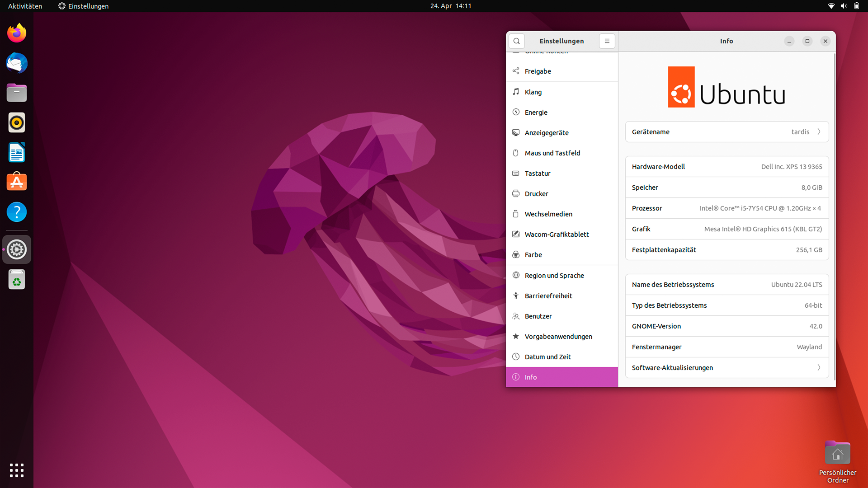Click the Info panel vertical scrollbar
This screenshot has height=488, width=868.
tap(834, 217)
